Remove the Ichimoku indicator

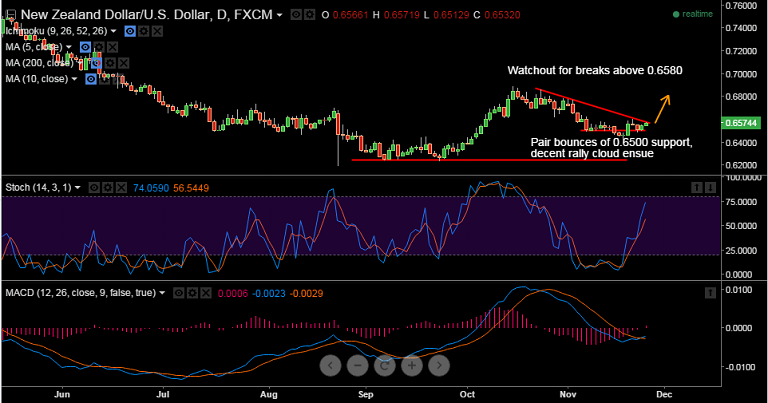click(157, 31)
